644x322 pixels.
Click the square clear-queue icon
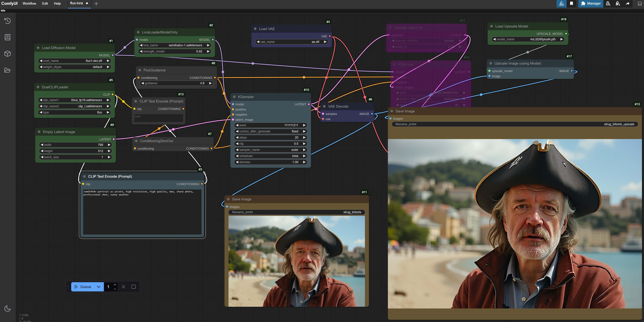tap(134, 287)
